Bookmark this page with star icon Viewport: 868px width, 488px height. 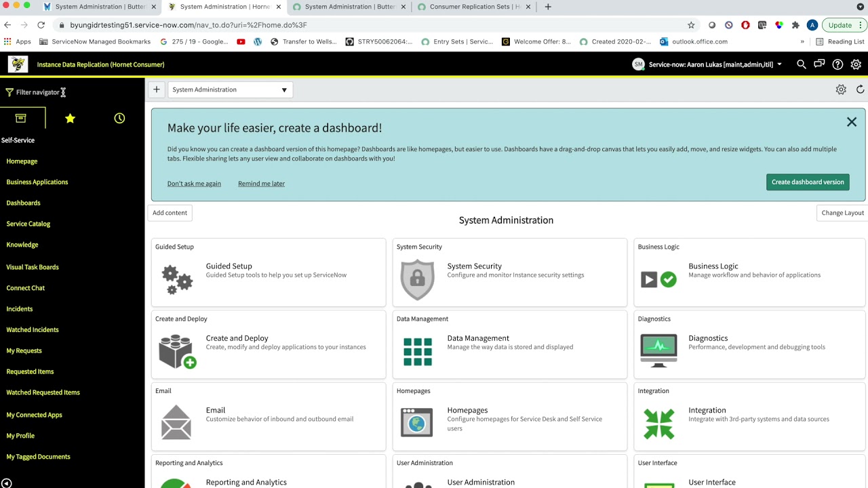691,25
